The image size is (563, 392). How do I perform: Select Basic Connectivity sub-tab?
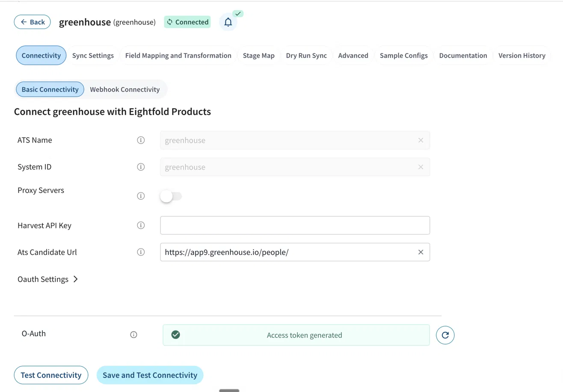click(50, 89)
